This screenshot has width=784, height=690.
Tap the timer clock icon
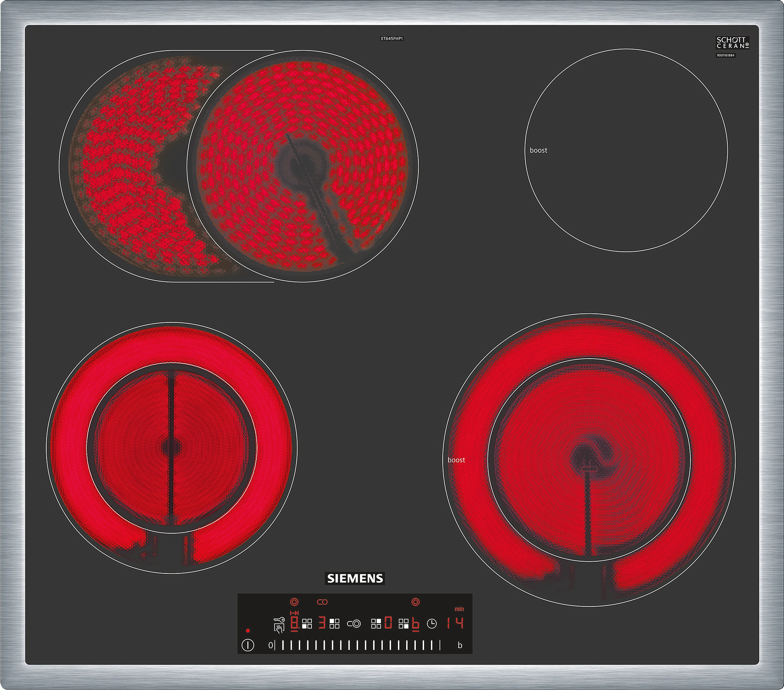point(432,624)
